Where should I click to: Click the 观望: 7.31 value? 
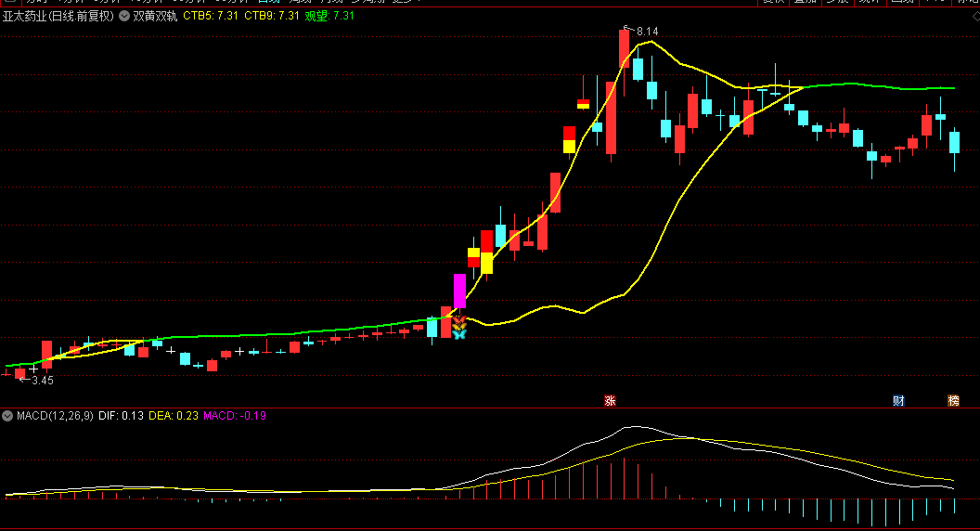click(329, 17)
